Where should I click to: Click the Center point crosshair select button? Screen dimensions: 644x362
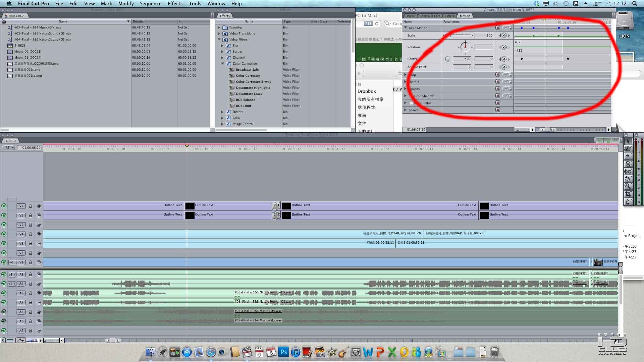click(x=448, y=59)
